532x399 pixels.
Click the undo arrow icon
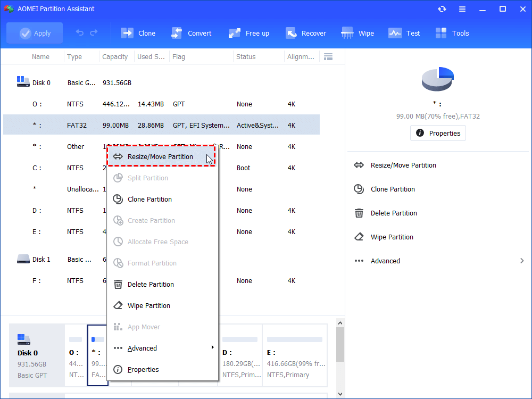(x=80, y=33)
